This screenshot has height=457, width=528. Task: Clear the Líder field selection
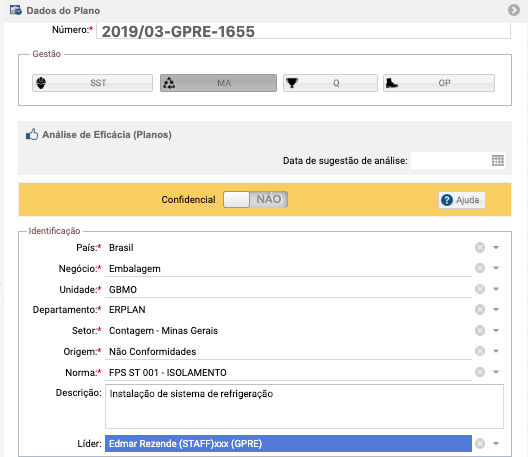480,444
